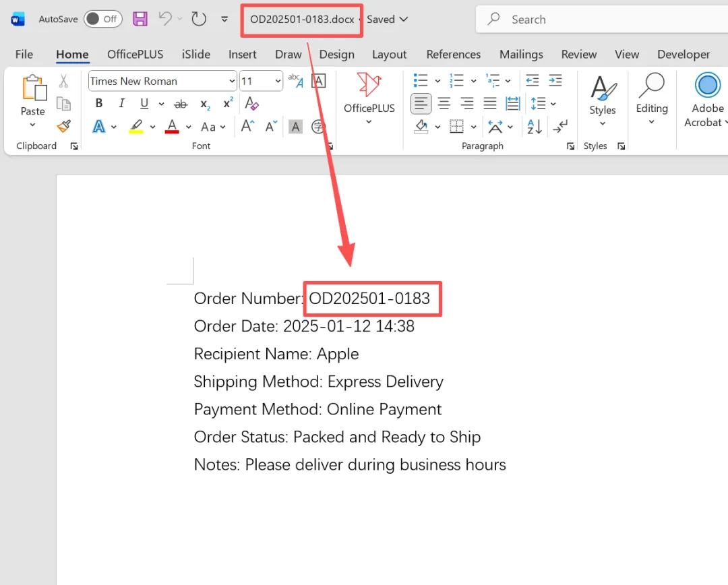Open the References tab

coord(453,55)
